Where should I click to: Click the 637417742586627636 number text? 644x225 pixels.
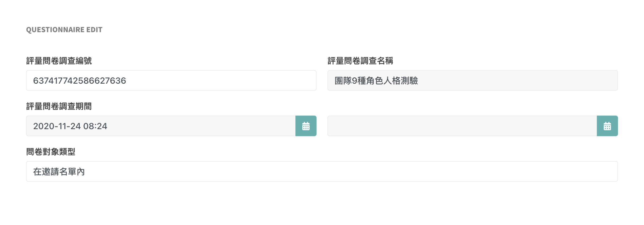[79, 81]
